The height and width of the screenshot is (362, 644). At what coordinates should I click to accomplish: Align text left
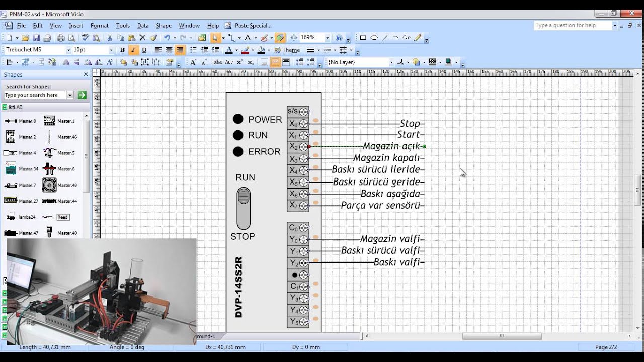[x=158, y=50]
